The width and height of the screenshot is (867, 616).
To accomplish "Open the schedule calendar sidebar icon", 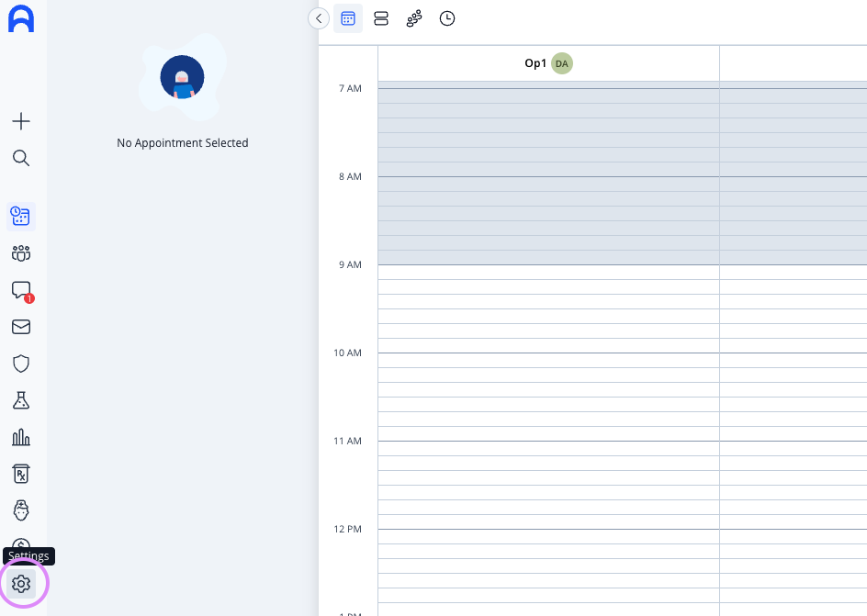I will click(x=21, y=216).
